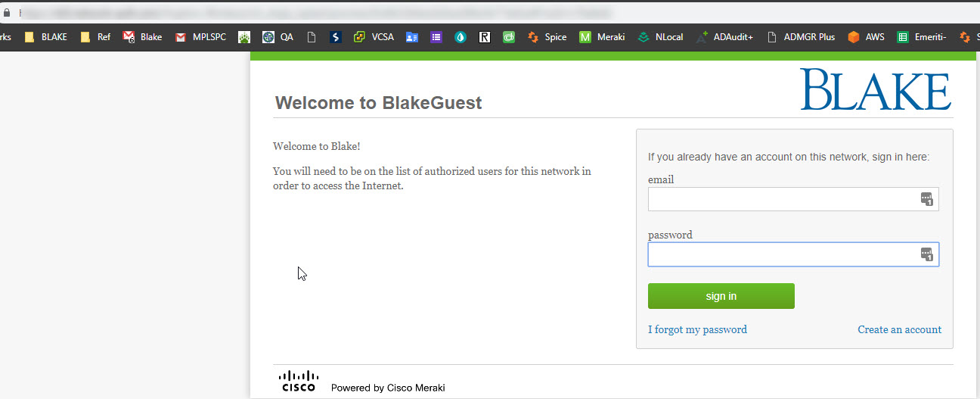Open the NLocal bookmark
This screenshot has width=980, height=399.
pos(660,36)
